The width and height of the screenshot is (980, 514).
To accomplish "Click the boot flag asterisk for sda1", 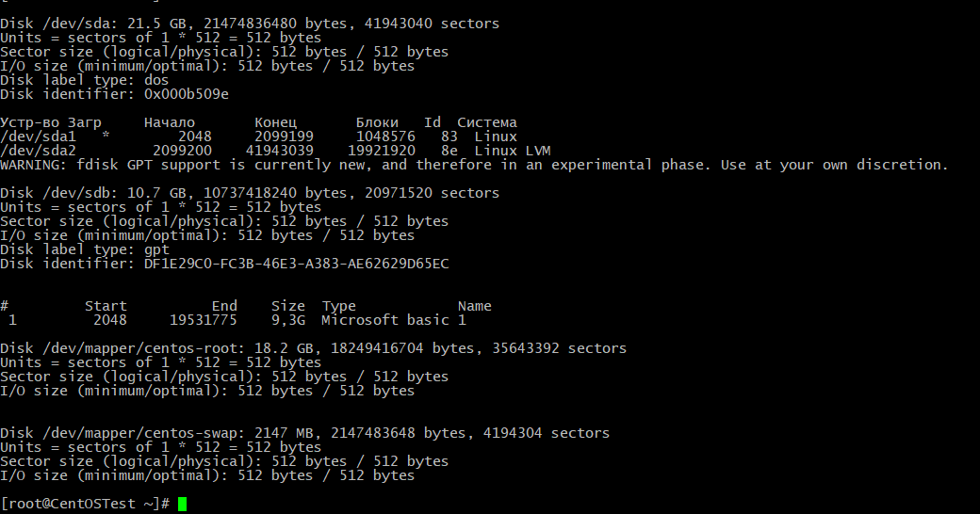I will click(x=106, y=137).
